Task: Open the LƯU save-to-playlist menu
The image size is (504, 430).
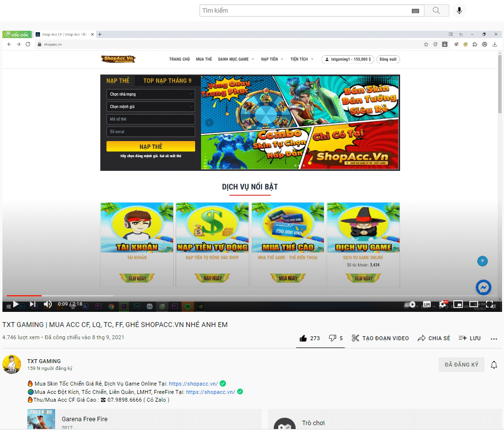Action: pos(469,338)
